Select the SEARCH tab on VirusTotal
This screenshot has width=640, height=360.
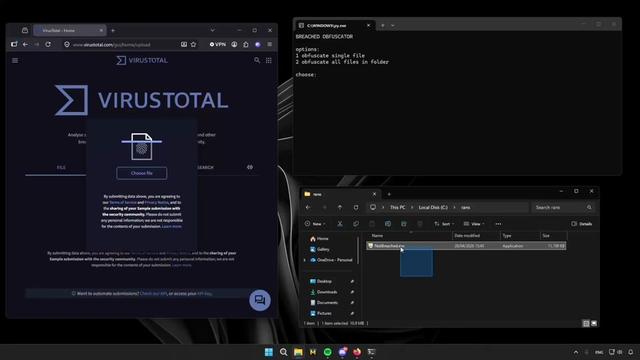tap(205, 167)
